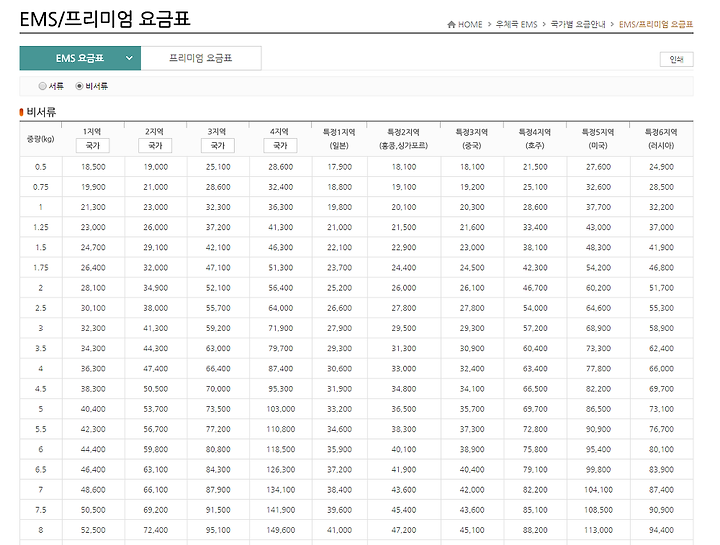
Task: Click the 54,000 cell for 호주
Action: (x=535, y=308)
